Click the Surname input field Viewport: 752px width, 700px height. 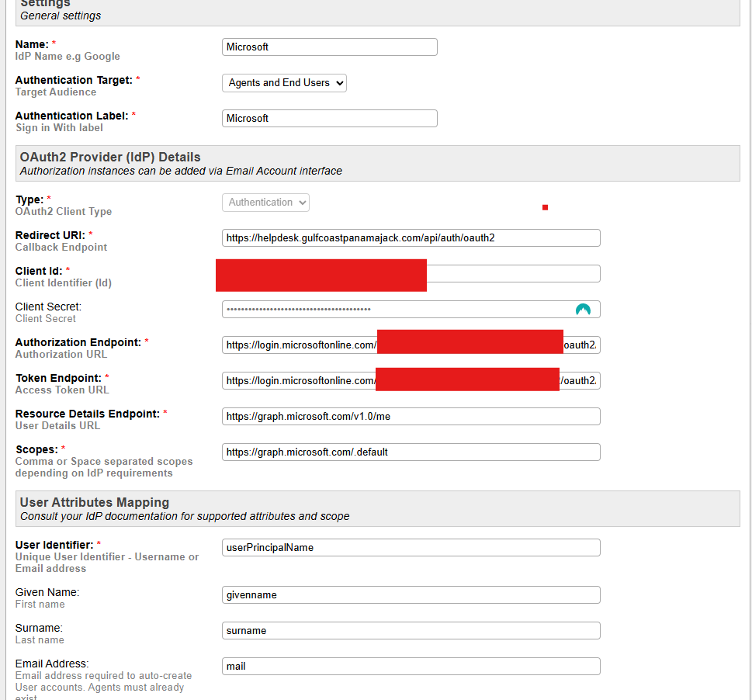411,630
